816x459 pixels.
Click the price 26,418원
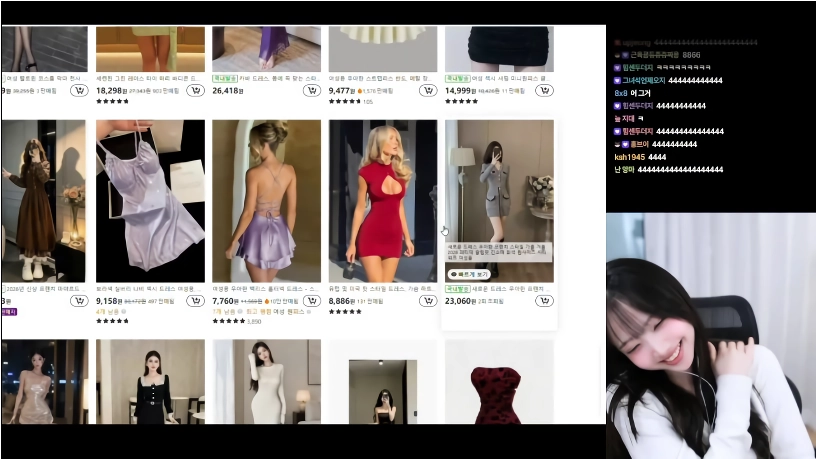[227, 91]
